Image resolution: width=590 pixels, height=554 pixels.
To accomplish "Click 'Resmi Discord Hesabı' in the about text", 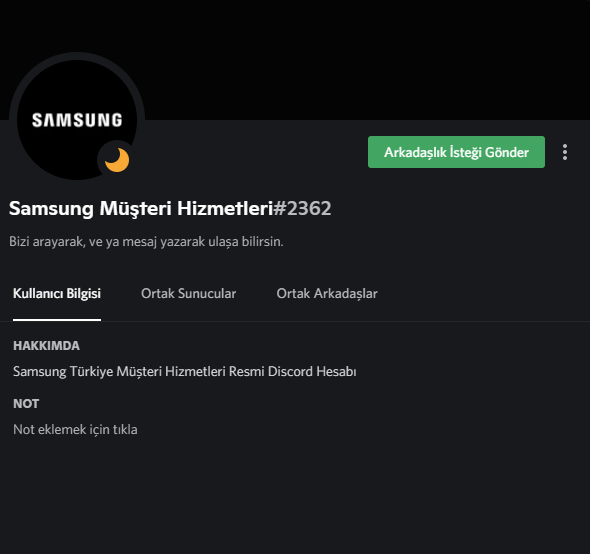I will 292,371.
